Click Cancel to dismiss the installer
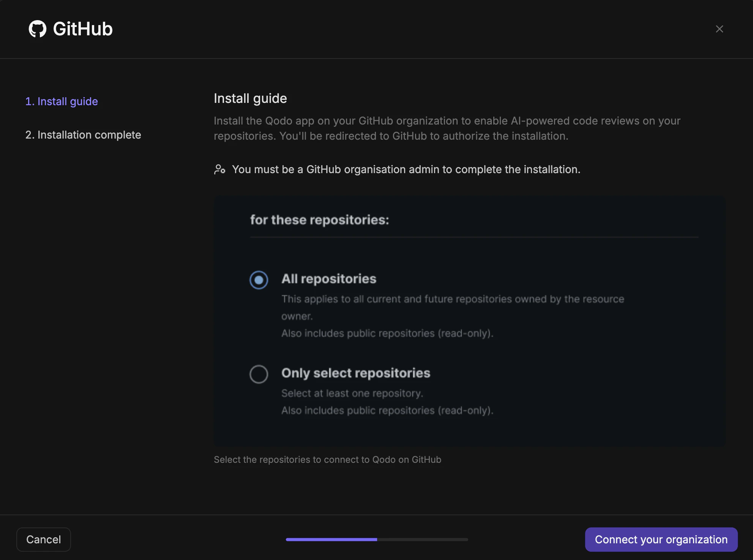753x560 pixels. [x=43, y=539]
